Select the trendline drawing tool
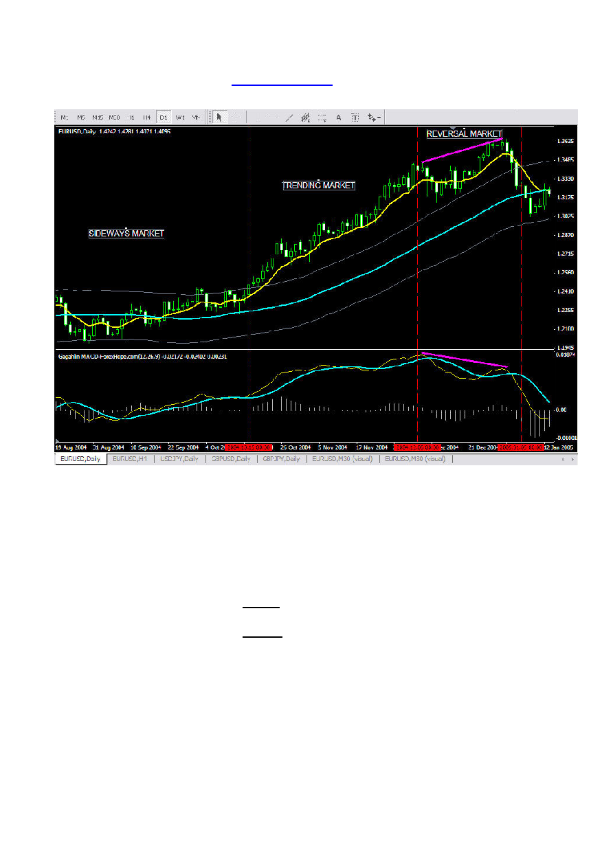The width and height of the screenshot is (613, 868). click(289, 117)
